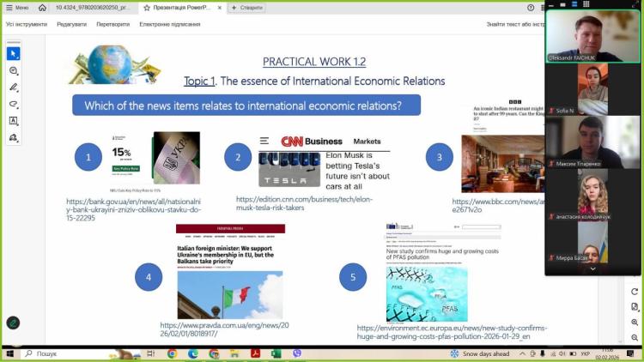Open the www.bbc.com news link

point(498,205)
